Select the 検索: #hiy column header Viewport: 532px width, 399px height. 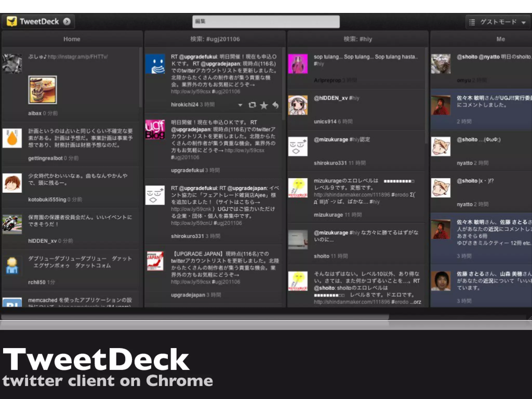click(358, 39)
